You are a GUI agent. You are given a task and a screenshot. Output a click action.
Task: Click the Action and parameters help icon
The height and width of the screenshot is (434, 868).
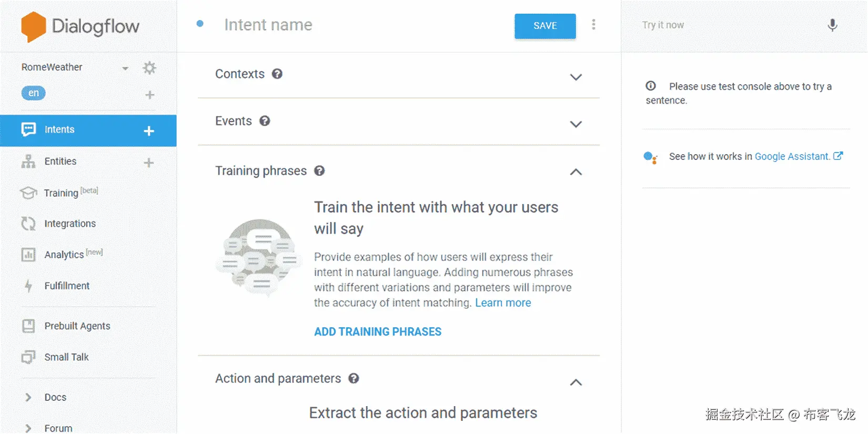click(354, 379)
